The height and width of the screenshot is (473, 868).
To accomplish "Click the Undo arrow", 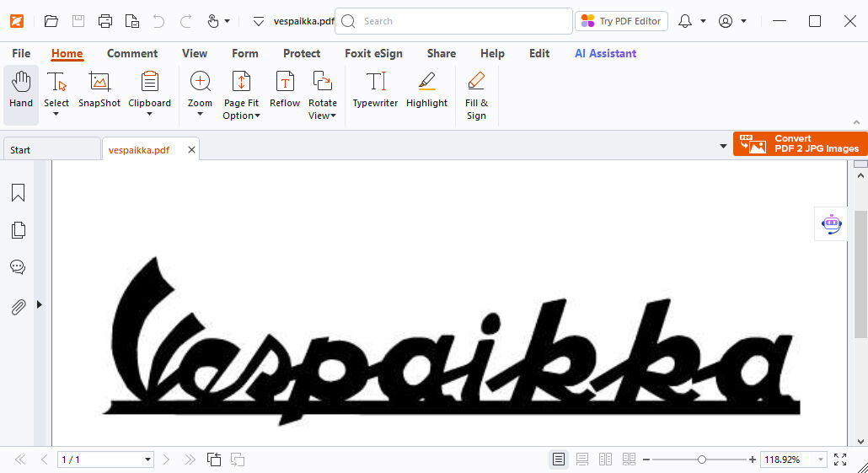I will [x=159, y=21].
